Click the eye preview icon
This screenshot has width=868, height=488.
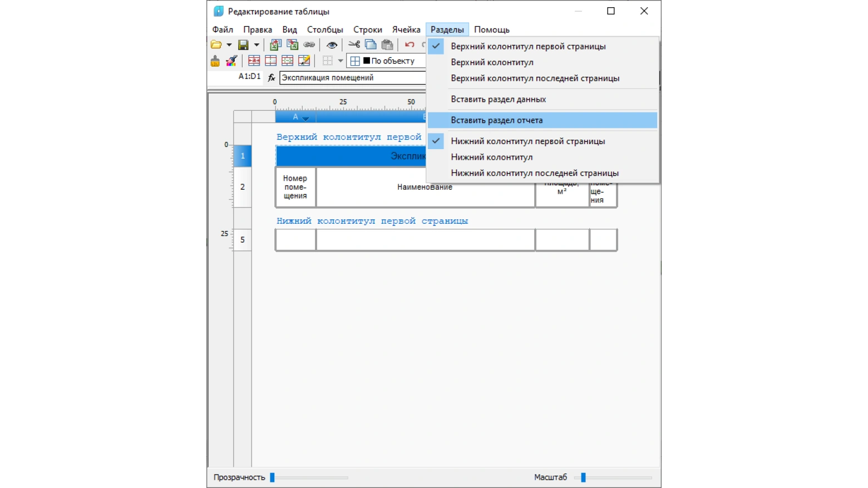(332, 45)
